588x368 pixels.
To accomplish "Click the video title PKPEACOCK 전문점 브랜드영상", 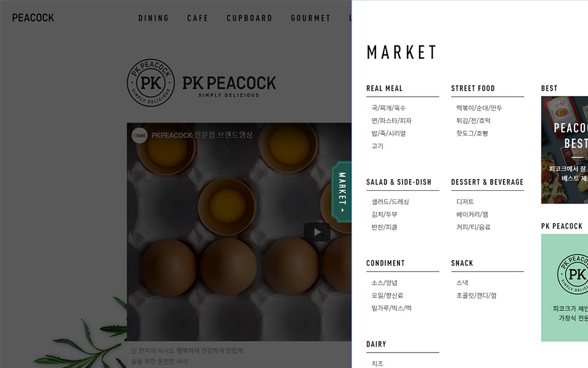I will pyautogui.click(x=202, y=135).
